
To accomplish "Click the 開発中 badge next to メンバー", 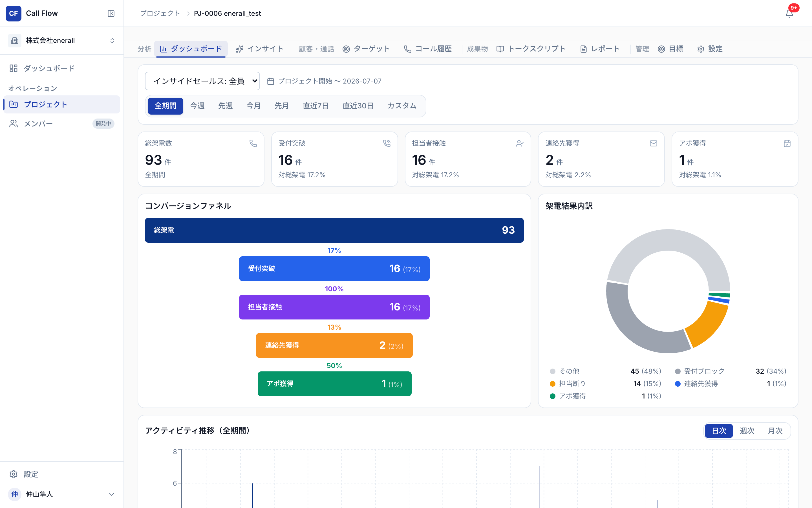I will click(103, 124).
